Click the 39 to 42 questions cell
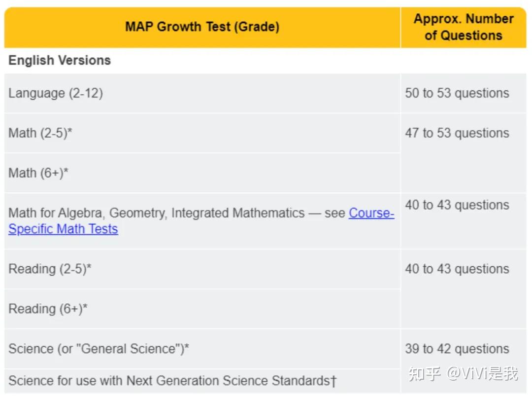This screenshot has width=532, height=396. point(457,349)
